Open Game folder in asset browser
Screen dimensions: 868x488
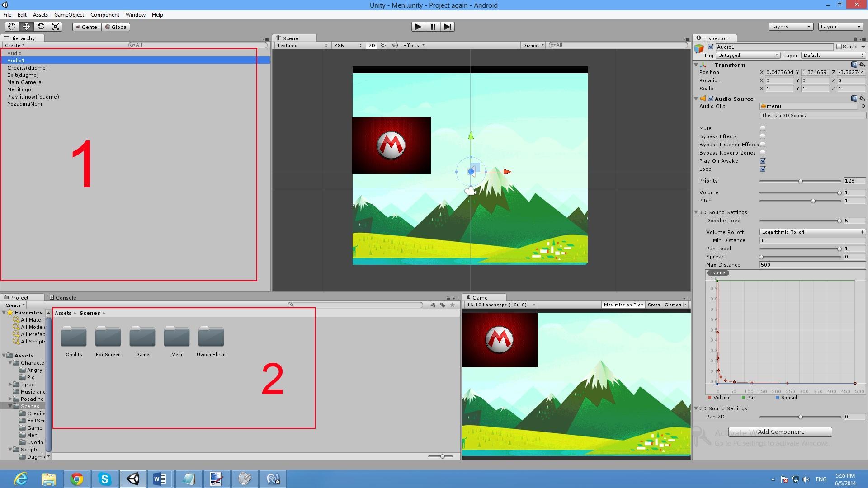click(x=142, y=341)
